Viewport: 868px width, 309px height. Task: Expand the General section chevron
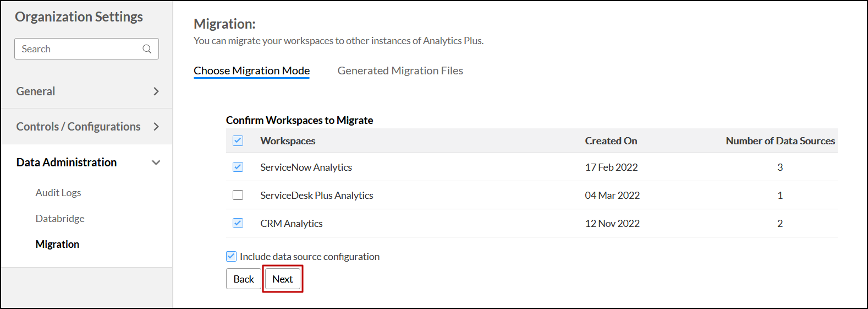pyautogui.click(x=156, y=91)
